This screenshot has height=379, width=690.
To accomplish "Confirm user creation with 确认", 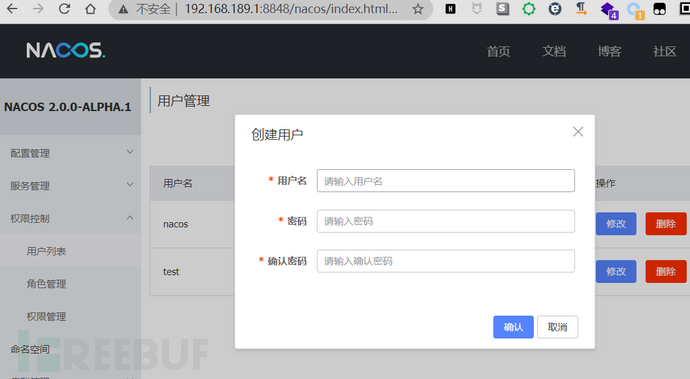I will click(x=513, y=327).
